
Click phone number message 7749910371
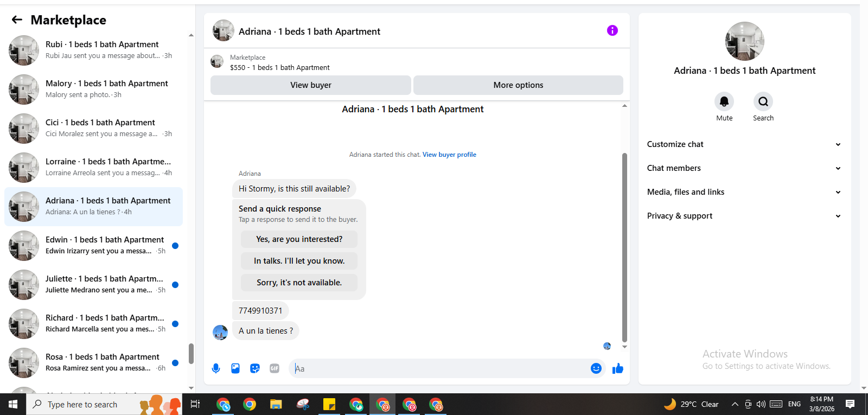coord(260,311)
